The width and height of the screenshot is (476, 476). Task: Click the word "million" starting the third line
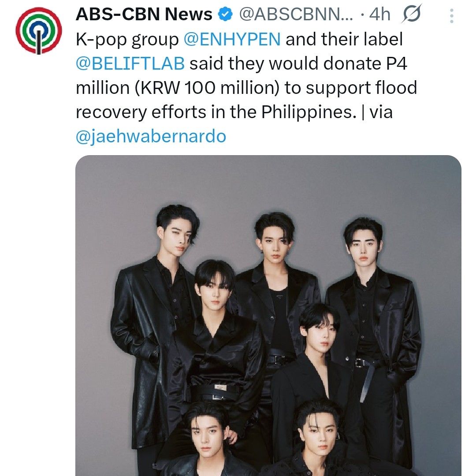pyautogui.click(x=103, y=88)
